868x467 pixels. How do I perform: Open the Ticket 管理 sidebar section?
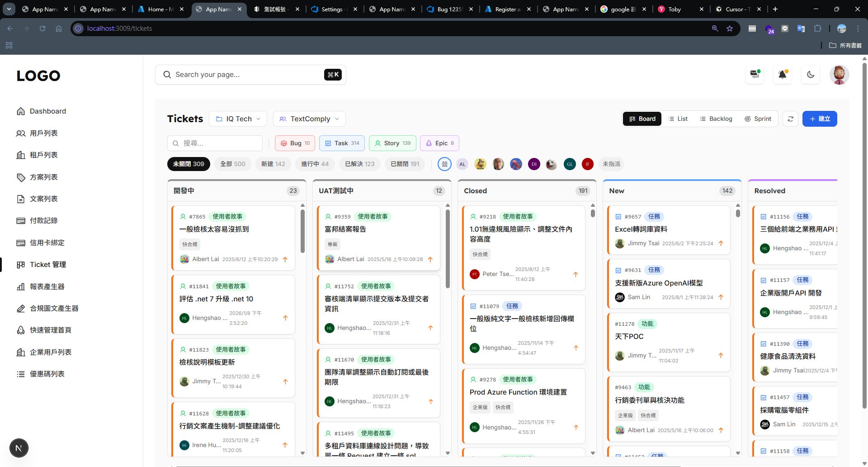tap(47, 264)
